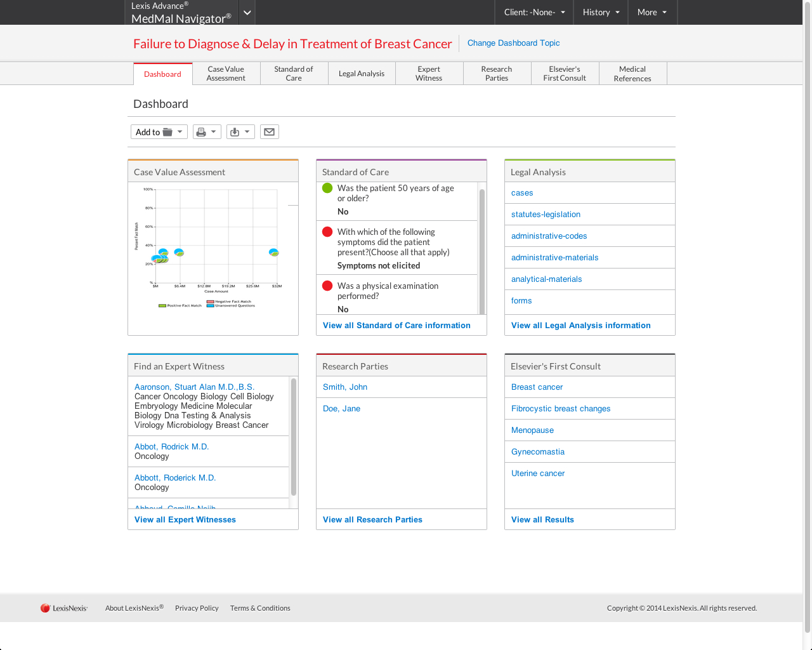Viewport: 812px width, 650px height.
Task: Open the History dropdown menu
Action: click(x=601, y=12)
